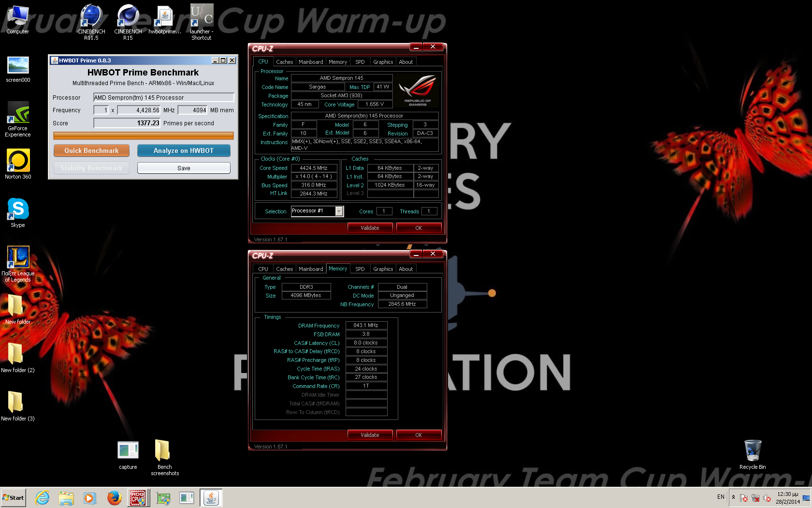Image resolution: width=812 pixels, height=508 pixels.
Task: Open GeForce Experience shortcut
Action: tap(18, 120)
